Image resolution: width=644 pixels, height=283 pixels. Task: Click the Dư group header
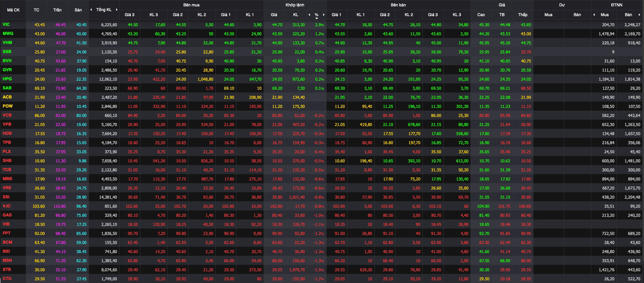(562, 5)
